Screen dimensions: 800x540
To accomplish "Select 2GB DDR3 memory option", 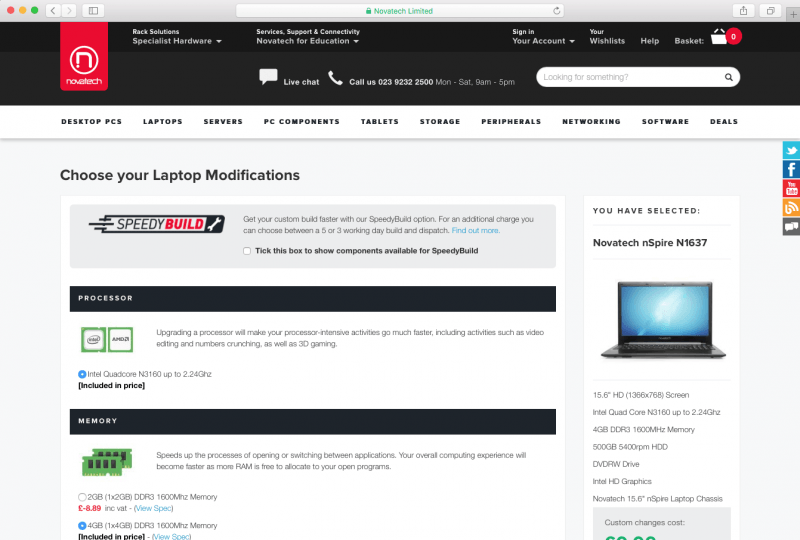I will click(82, 497).
